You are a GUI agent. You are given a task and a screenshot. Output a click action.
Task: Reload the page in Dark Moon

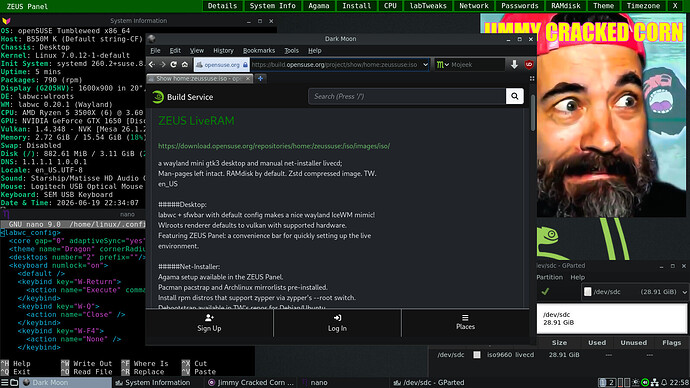(174, 65)
